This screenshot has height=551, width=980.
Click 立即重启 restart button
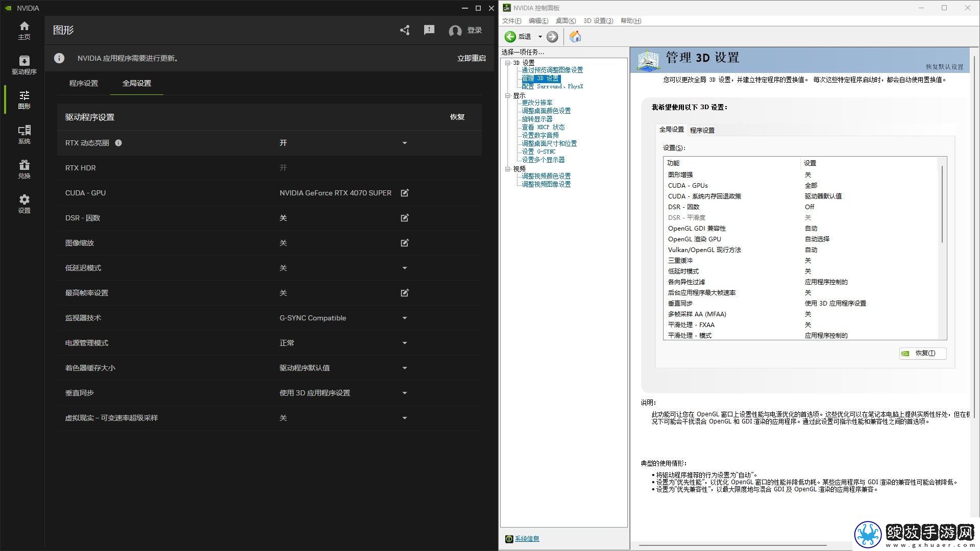coord(472,58)
